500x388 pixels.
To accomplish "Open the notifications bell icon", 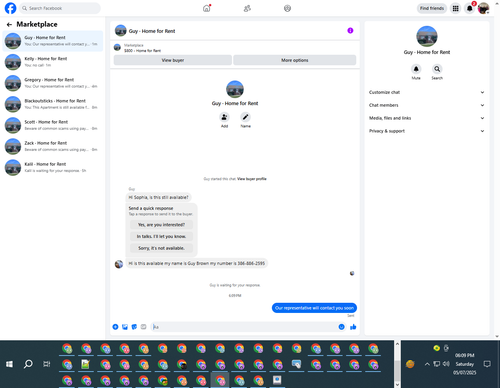I will (x=469, y=8).
